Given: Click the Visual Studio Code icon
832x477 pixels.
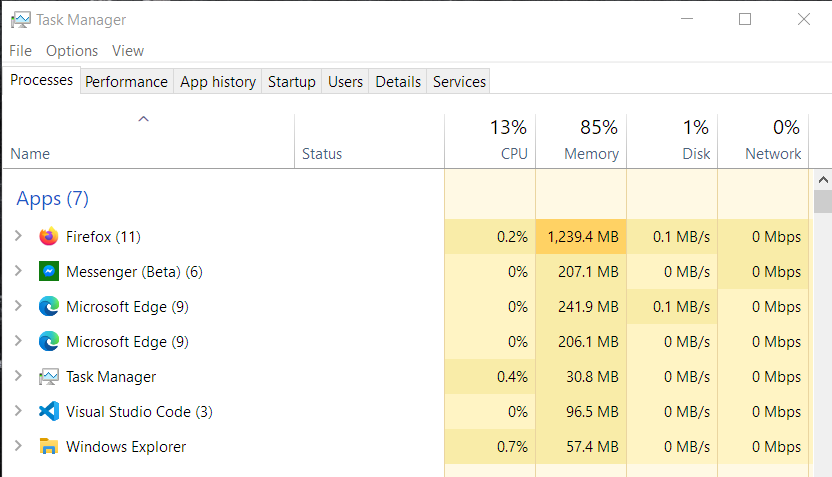Looking at the screenshot, I should (49, 411).
